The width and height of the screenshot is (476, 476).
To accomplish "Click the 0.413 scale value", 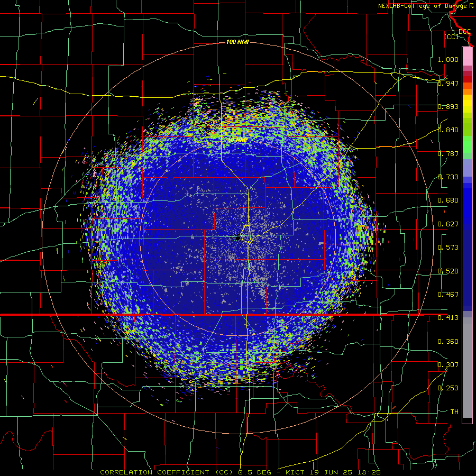I will [x=448, y=318].
